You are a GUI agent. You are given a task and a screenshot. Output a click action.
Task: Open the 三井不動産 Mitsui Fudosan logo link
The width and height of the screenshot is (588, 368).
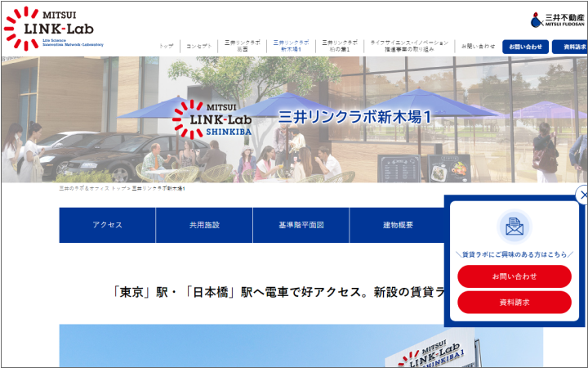point(558,20)
